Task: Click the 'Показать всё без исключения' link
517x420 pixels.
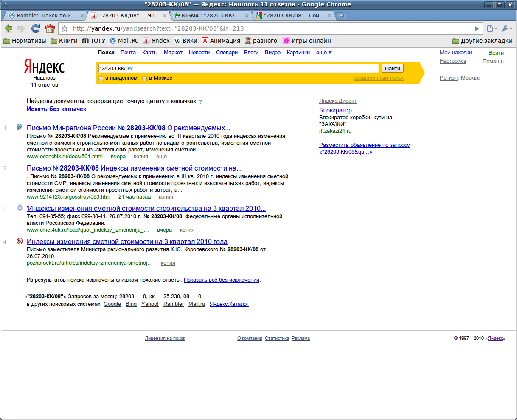Action: click(222, 280)
